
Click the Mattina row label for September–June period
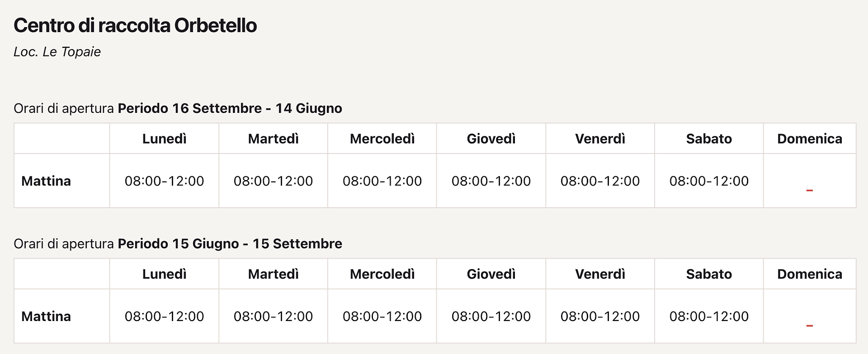point(46,181)
